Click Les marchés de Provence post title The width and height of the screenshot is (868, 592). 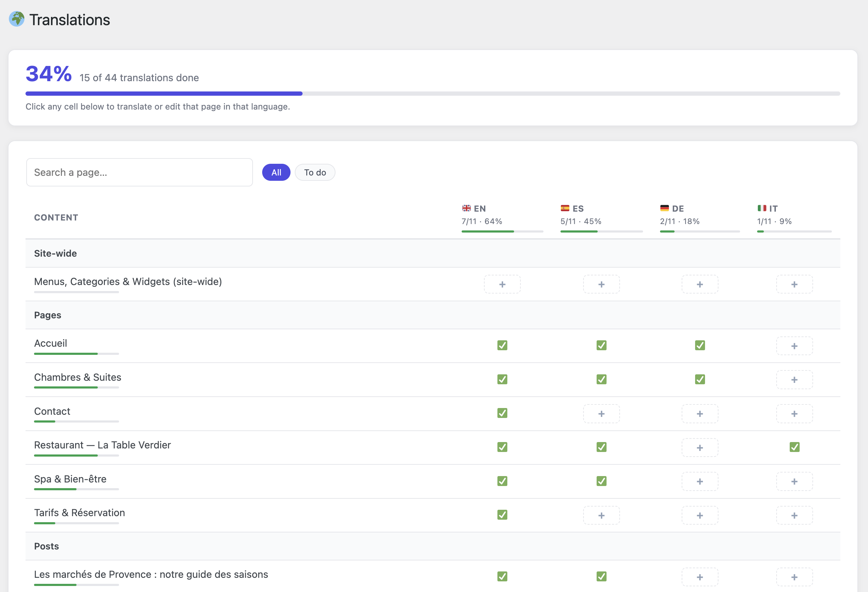tap(151, 574)
